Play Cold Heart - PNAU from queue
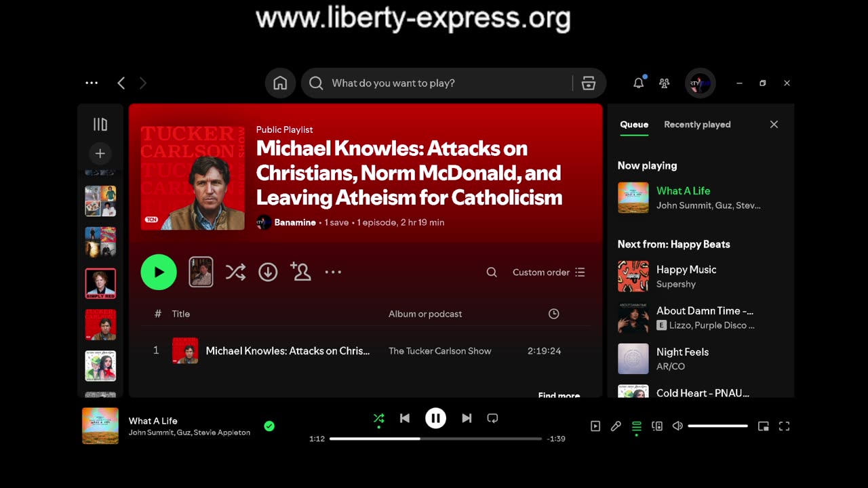The image size is (868, 488). (x=701, y=391)
